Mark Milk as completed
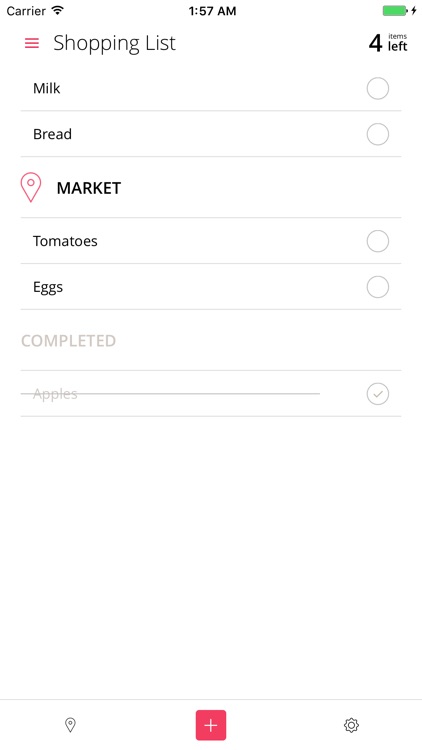 [x=378, y=88]
